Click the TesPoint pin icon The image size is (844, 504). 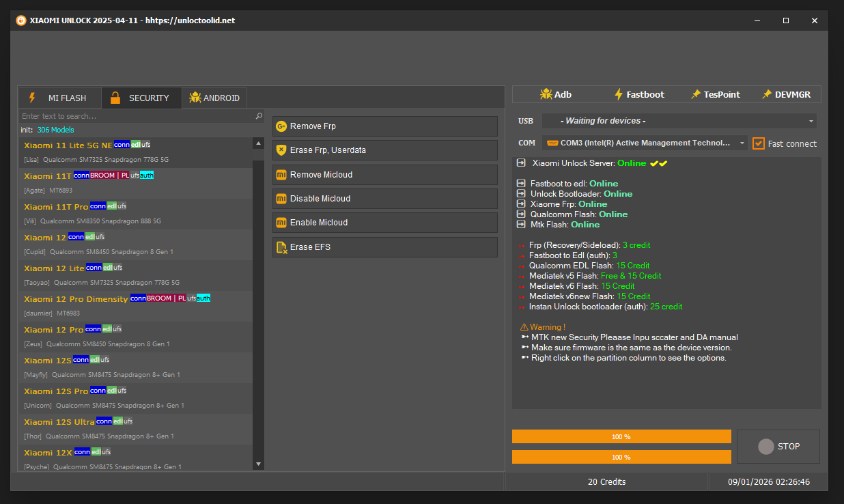(695, 94)
